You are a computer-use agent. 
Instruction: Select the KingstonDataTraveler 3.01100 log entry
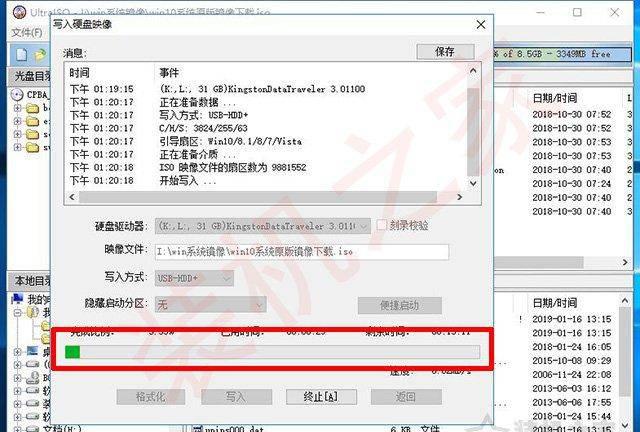coord(262,89)
